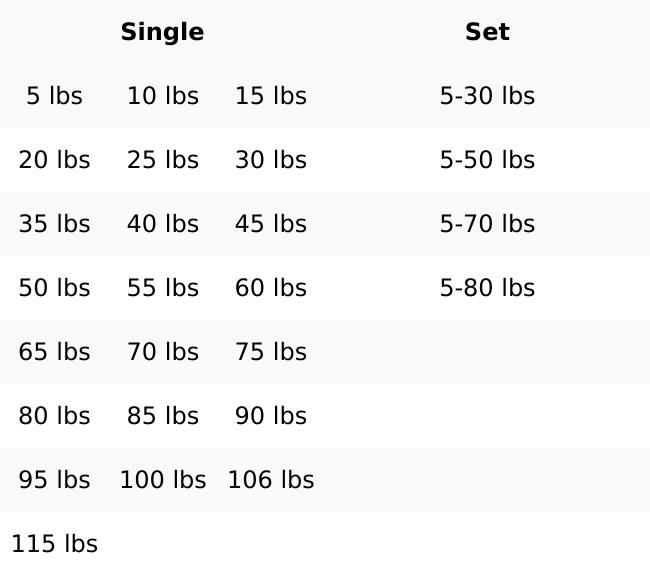Pick the 40 lbs weight

162,224
